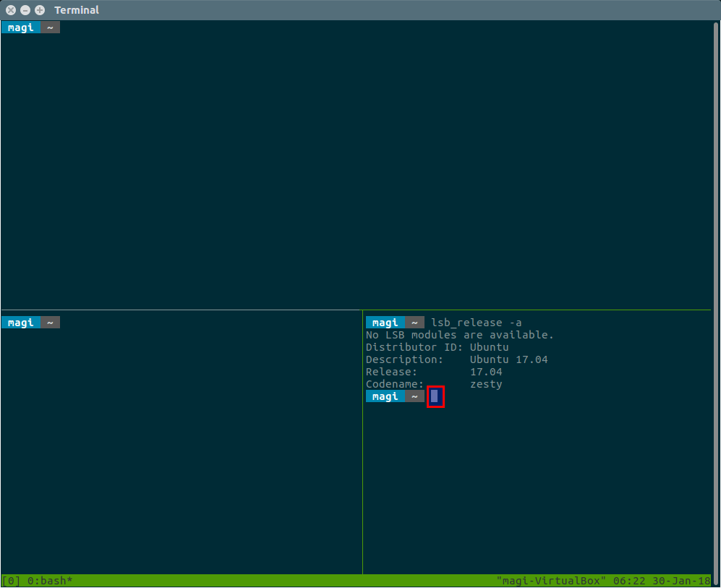Click the Release 17.04 value

pos(486,372)
